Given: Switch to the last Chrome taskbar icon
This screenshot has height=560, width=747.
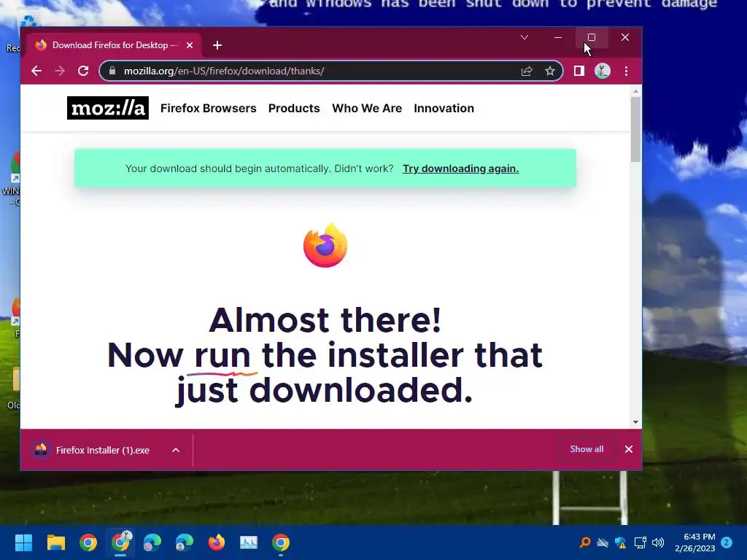Looking at the screenshot, I should (x=281, y=542).
